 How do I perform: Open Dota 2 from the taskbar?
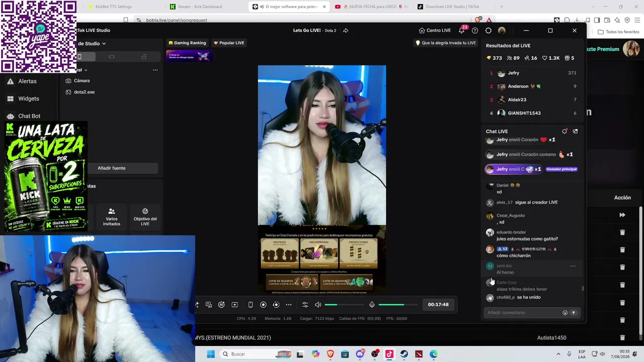click(x=419, y=354)
